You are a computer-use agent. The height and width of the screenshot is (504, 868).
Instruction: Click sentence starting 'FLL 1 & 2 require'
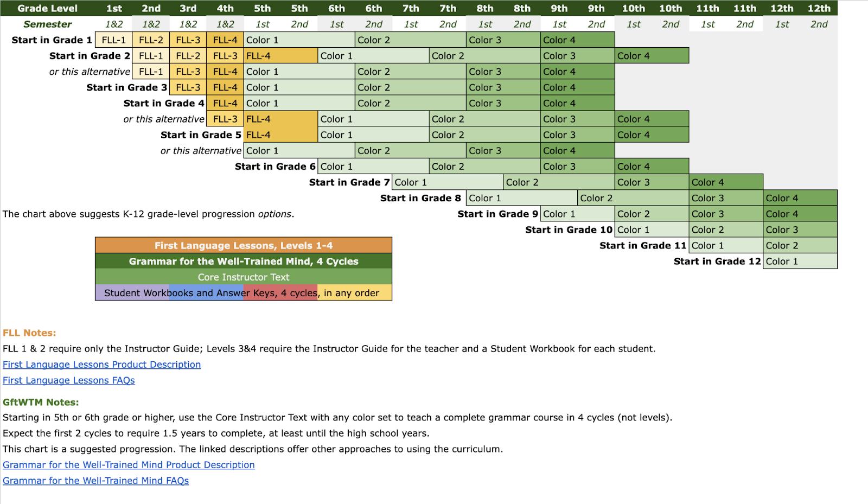329,349
